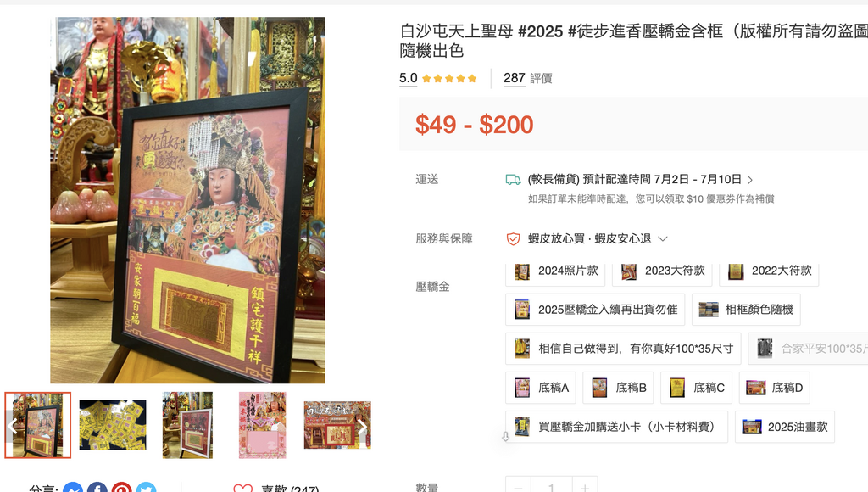Click the red Shopee guarantee shield icon

coord(513,239)
